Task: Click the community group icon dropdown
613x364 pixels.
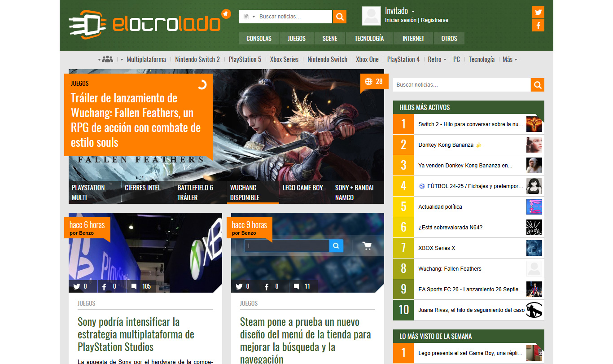Action: tap(105, 59)
